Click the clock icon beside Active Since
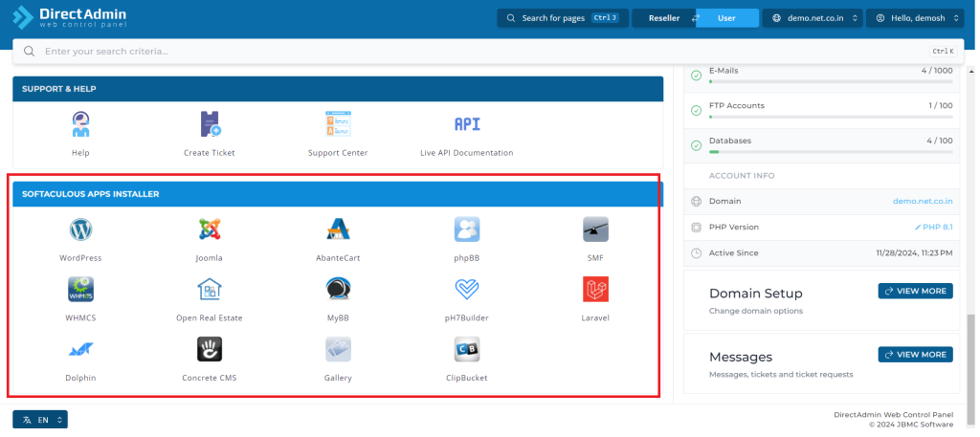Screen dimensions: 980x437 tap(697, 253)
